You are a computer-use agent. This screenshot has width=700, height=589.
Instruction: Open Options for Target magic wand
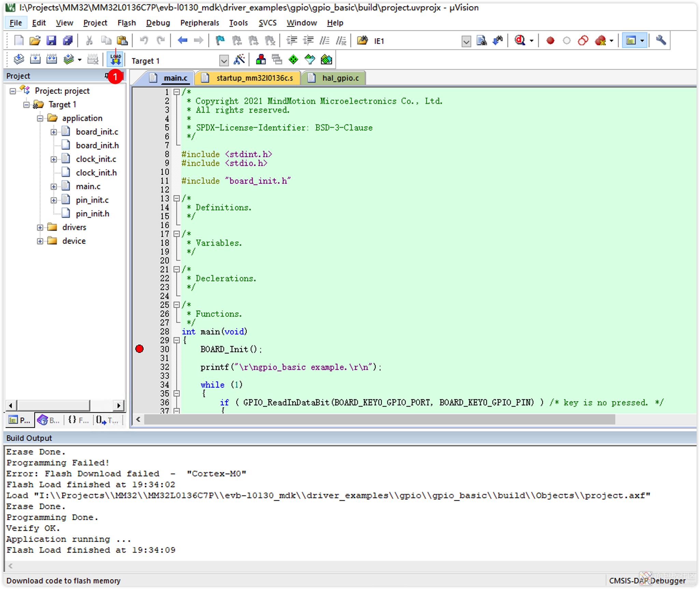[239, 60]
